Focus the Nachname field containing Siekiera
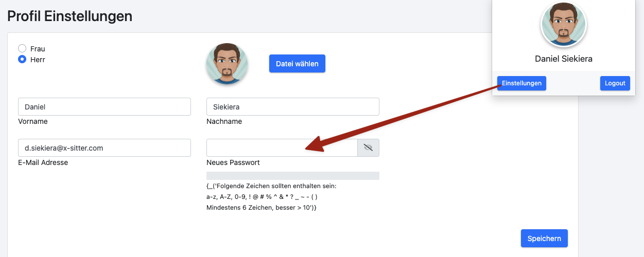Viewport: 644px width, 257px height. [x=293, y=107]
